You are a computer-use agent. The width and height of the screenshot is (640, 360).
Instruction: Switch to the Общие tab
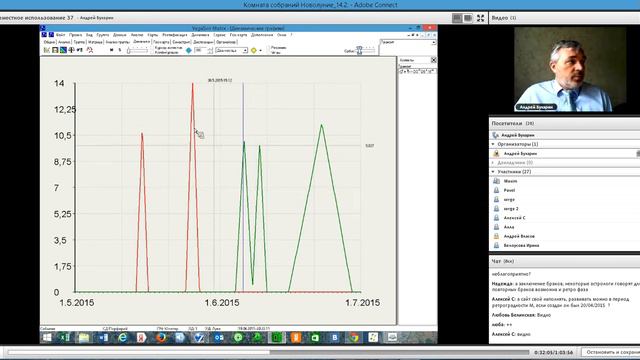pyautogui.click(x=49, y=42)
